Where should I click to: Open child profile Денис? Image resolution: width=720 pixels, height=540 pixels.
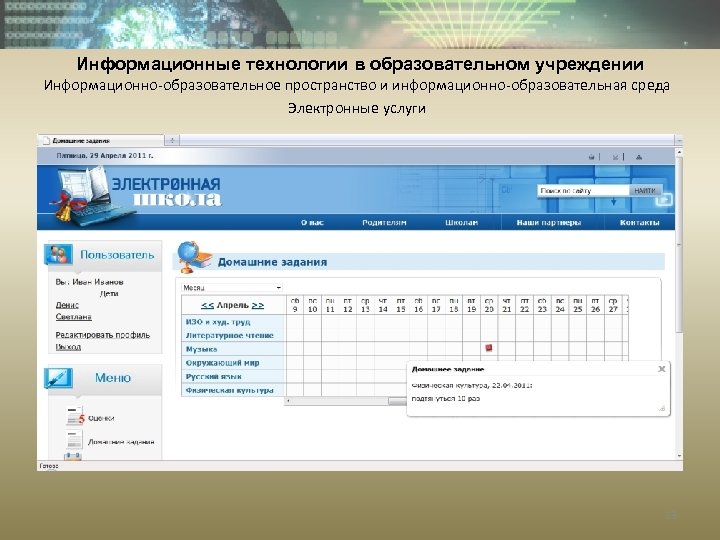pos(67,305)
